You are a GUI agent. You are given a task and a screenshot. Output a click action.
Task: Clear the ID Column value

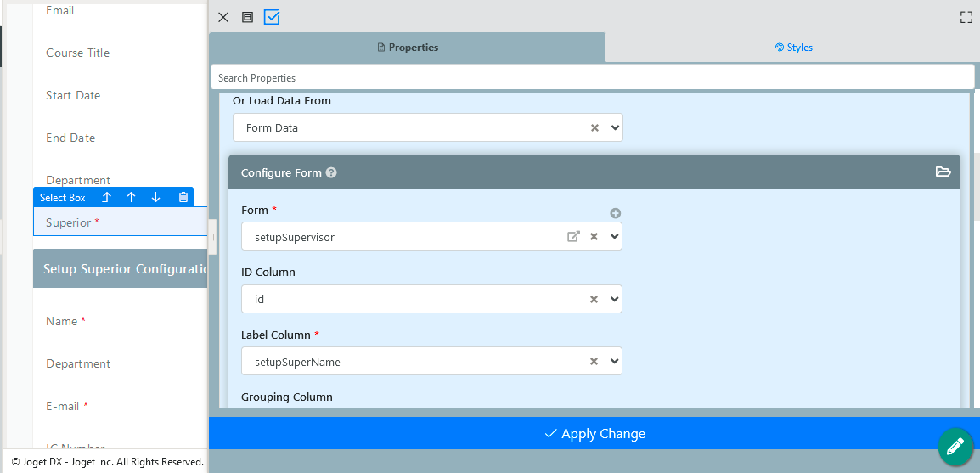point(594,299)
